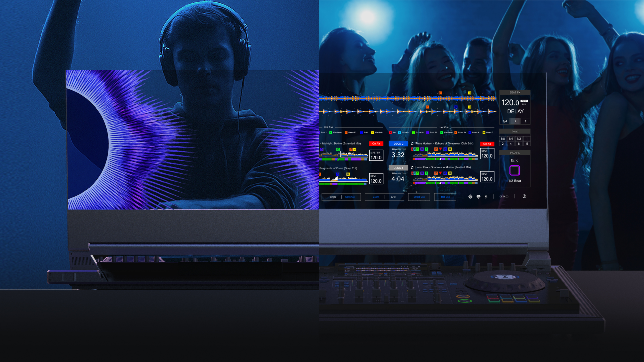
Task: Click the Smart Cue button
Action: pyautogui.click(x=419, y=197)
